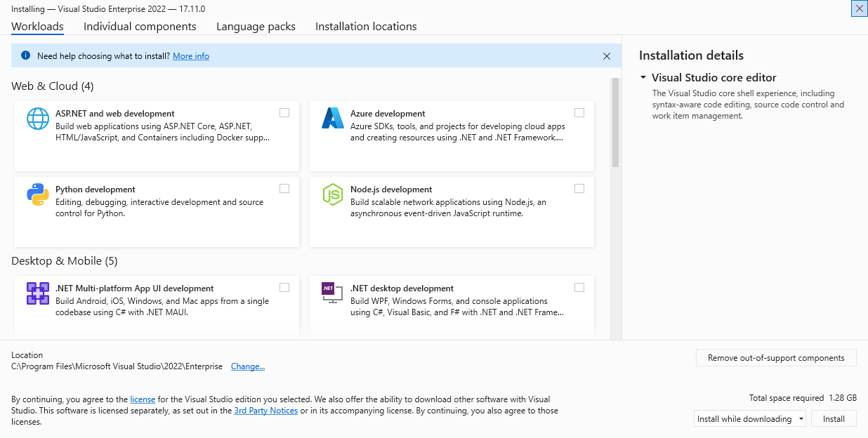
Task: Select the Azure development card title
Action: pyautogui.click(x=388, y=114)
